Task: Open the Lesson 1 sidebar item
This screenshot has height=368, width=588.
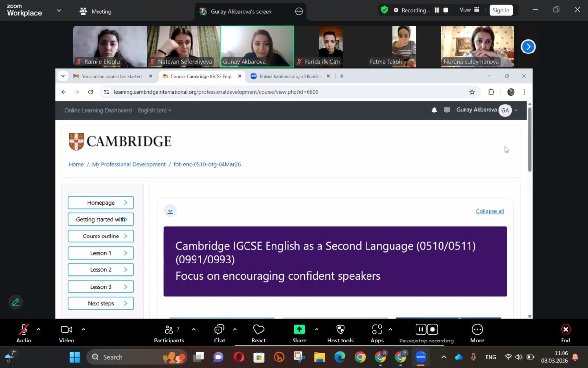Action: 100,253
